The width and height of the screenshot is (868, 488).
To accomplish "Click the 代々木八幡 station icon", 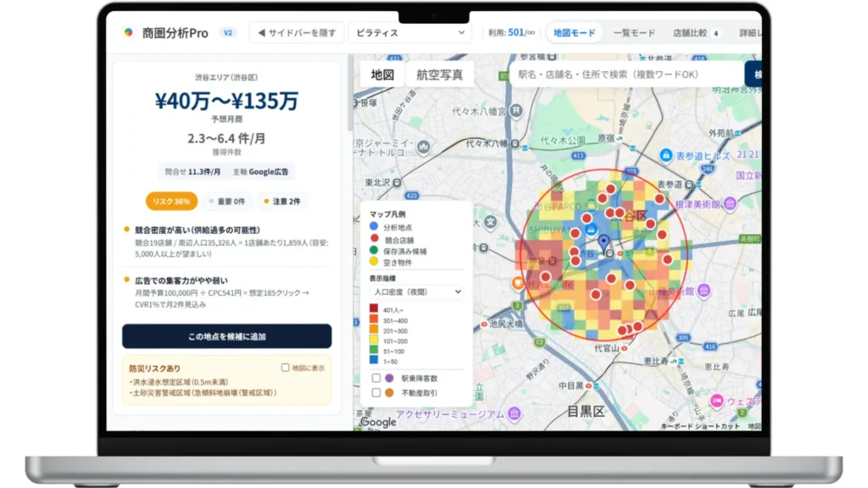I will pyautogui.click(x=515, y=144).
